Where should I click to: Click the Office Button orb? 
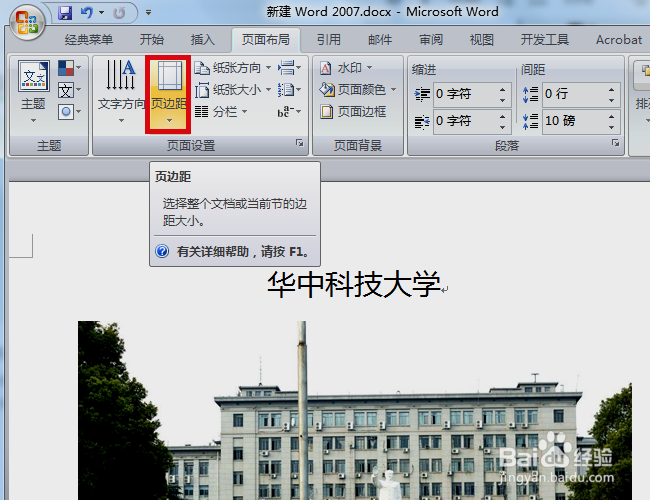coord(27,23)
